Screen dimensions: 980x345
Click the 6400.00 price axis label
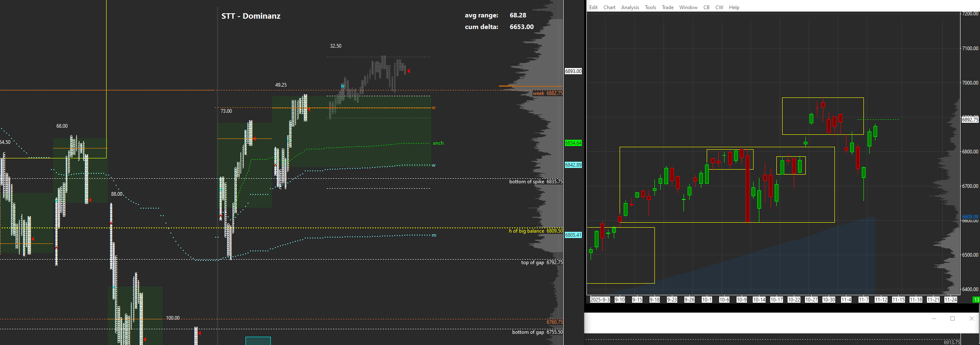970,289
